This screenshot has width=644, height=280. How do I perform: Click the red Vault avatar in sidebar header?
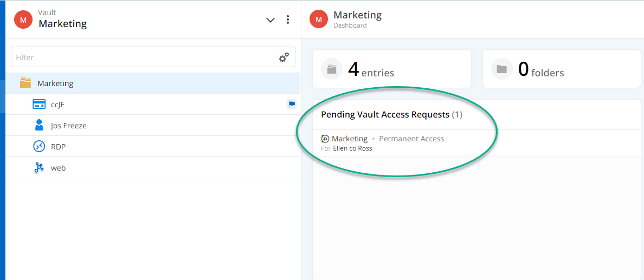tap(23, 19)
